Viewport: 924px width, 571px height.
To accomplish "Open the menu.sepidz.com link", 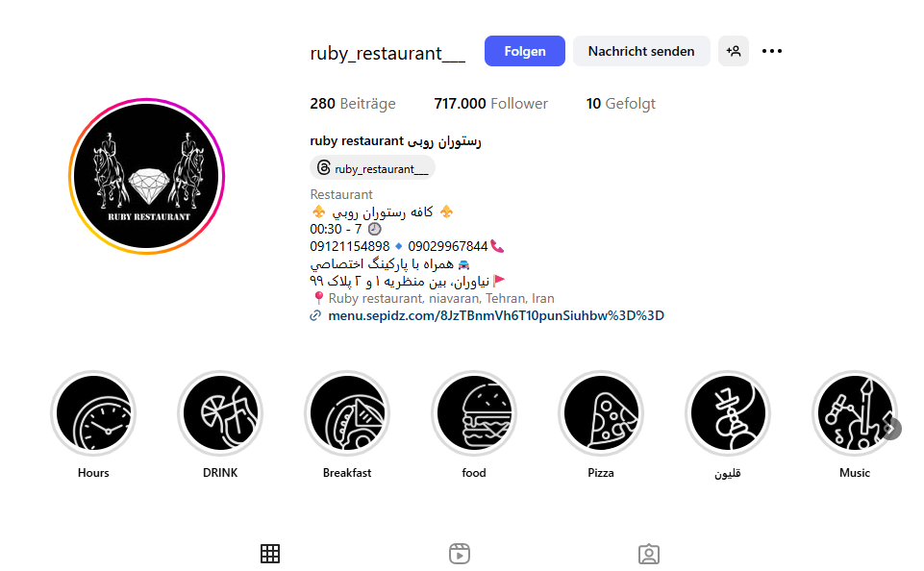I will coord(495,316).
